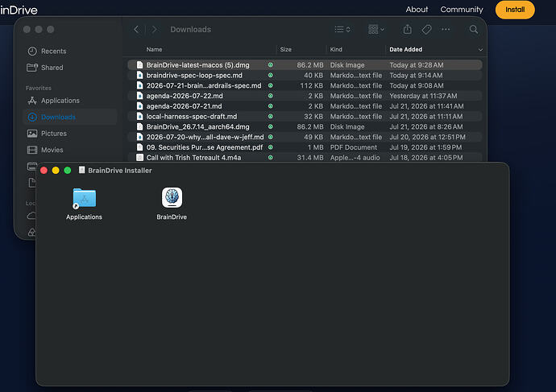Open the list view switcher in Finder
The image size is (556, 392).
(342, 30)
